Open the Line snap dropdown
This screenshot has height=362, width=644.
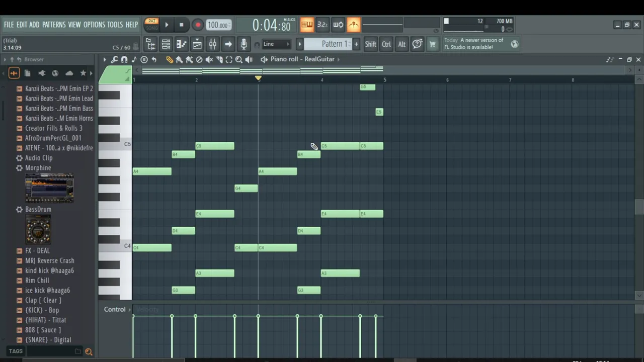click(x=276, y=44)
